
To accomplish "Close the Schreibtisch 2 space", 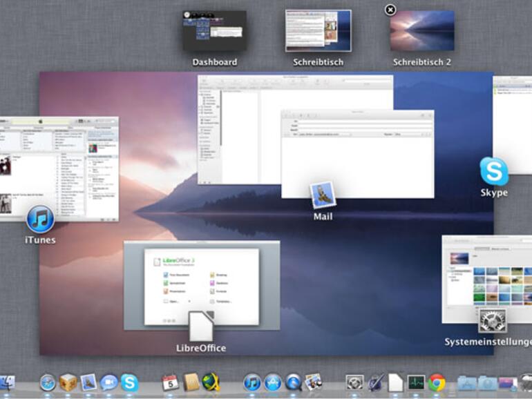I will point(390,10).
